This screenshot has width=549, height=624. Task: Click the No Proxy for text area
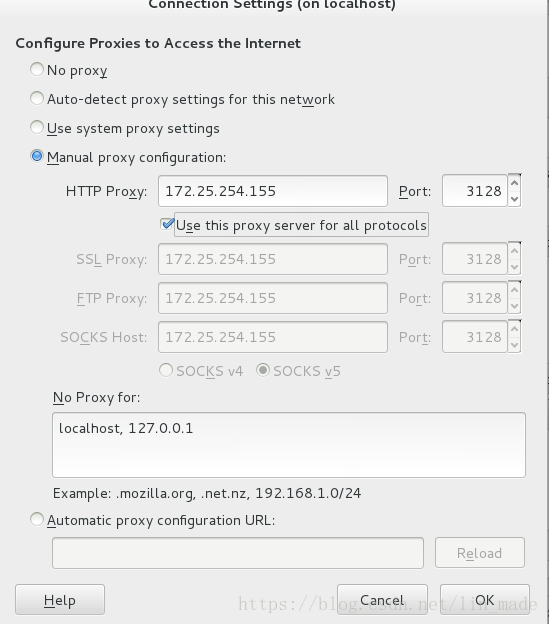click(x=289, y=445)
